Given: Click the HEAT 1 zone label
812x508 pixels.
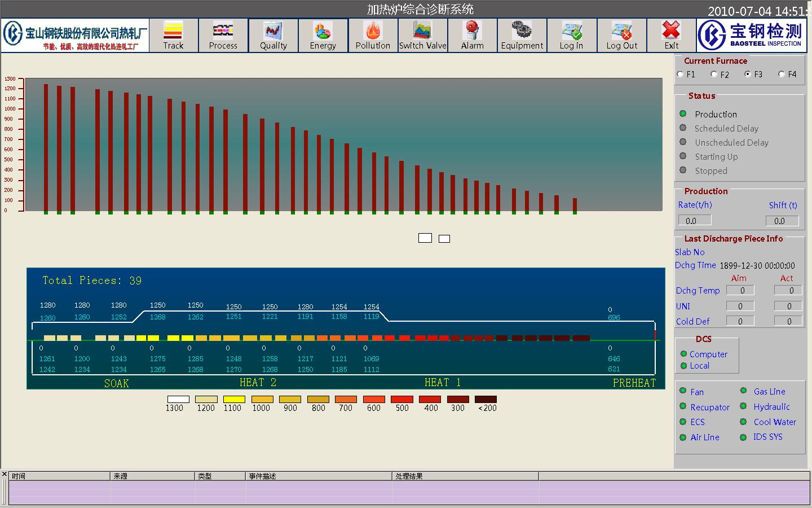Looking at the screenshot, I should tap(443, 383).
